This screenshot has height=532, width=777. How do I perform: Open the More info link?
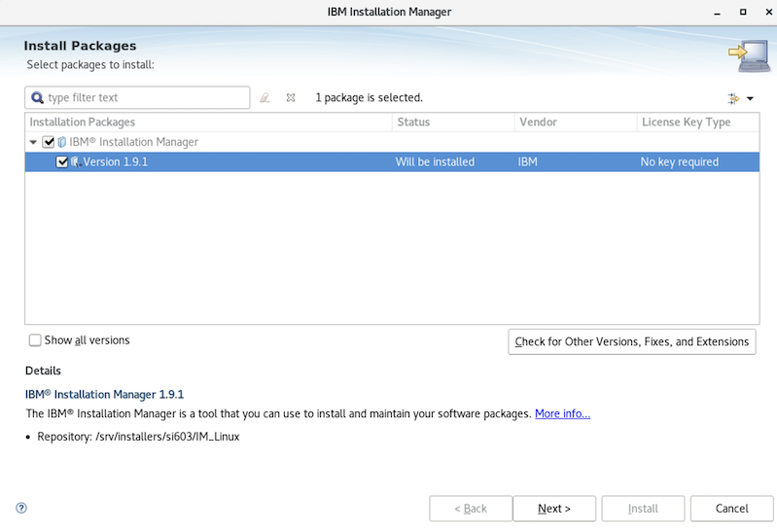point(562,413)
